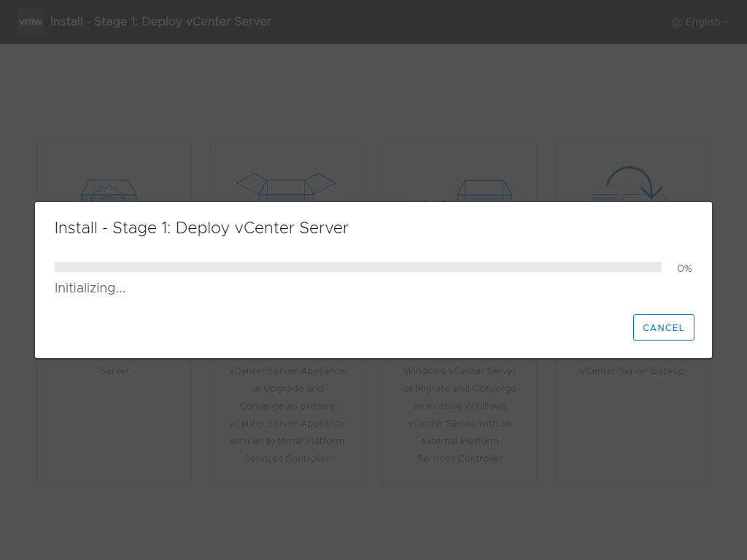Screen dimensions: 747x560
Task: Click the 'or Upgrade and' card text
Action: point(287,388)
